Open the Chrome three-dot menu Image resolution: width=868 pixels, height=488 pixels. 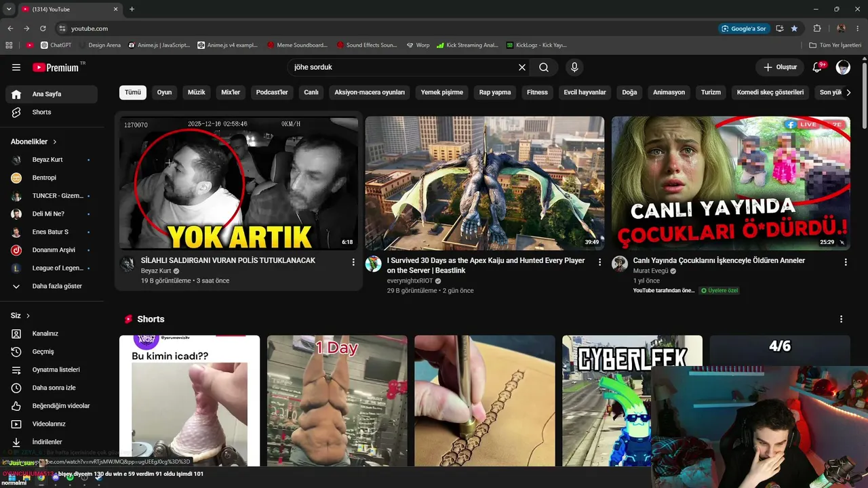tap(857, 28)
